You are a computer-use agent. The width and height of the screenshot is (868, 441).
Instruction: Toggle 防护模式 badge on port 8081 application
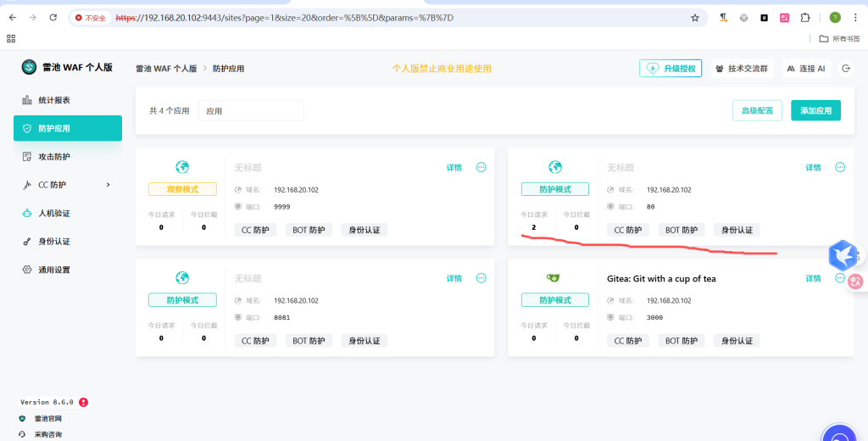coord(182,300)
